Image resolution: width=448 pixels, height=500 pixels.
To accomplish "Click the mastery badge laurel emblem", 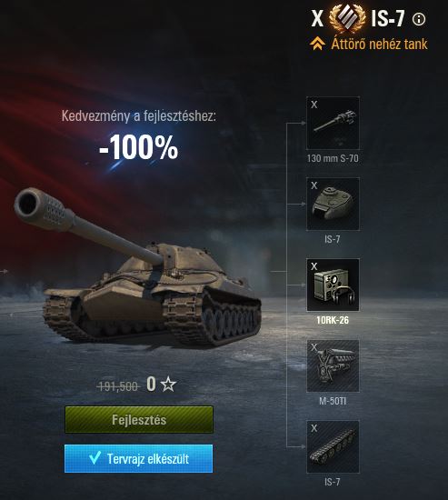I will pyautogui.click(x=347, y=18).
